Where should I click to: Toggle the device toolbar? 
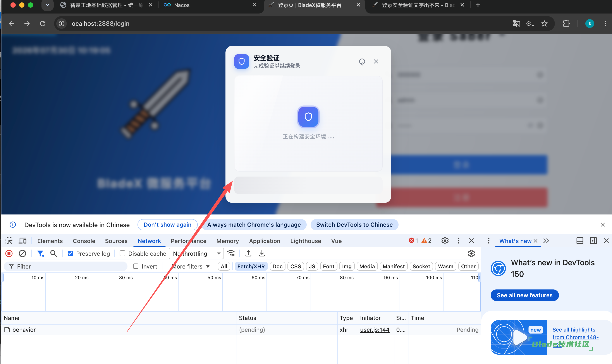(x=23, y=241)
